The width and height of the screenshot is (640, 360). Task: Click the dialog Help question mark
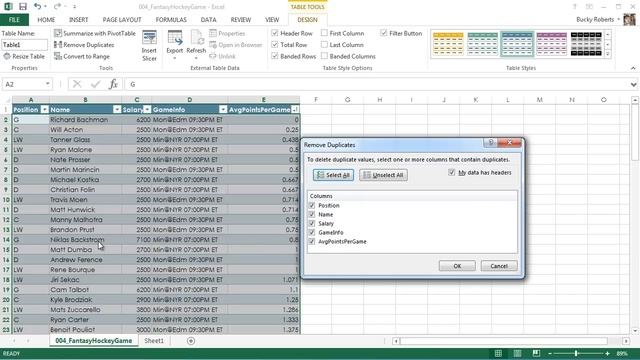pos(491,142)
